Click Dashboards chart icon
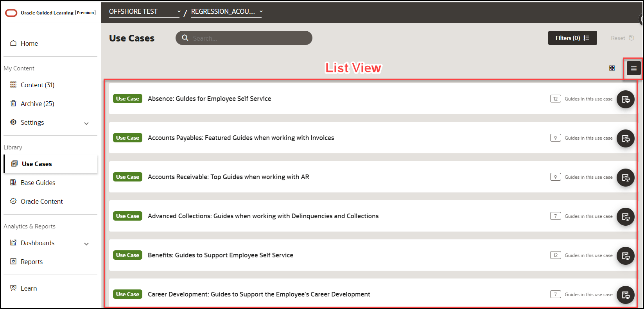644x309 pixels. pyautogui.click(x=13, y=243)
